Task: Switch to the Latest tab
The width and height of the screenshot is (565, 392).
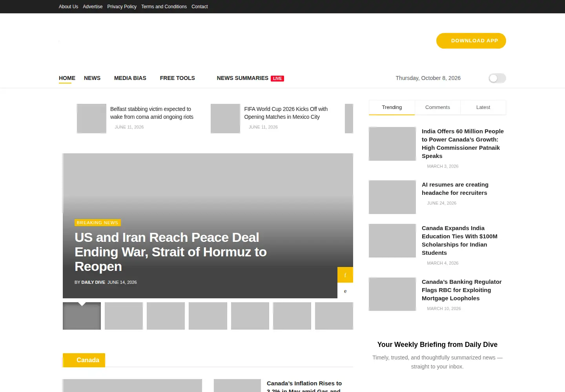Action: click(x=483, y=107)
